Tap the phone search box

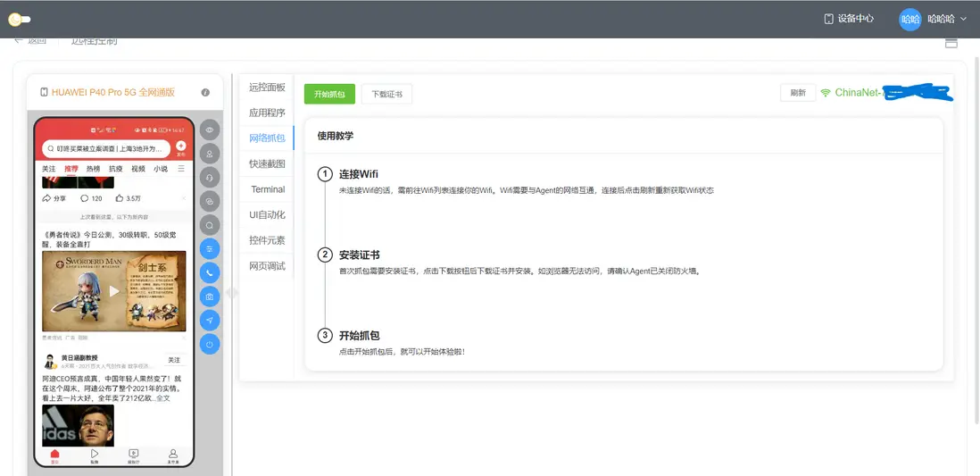(x=106, y=149)
